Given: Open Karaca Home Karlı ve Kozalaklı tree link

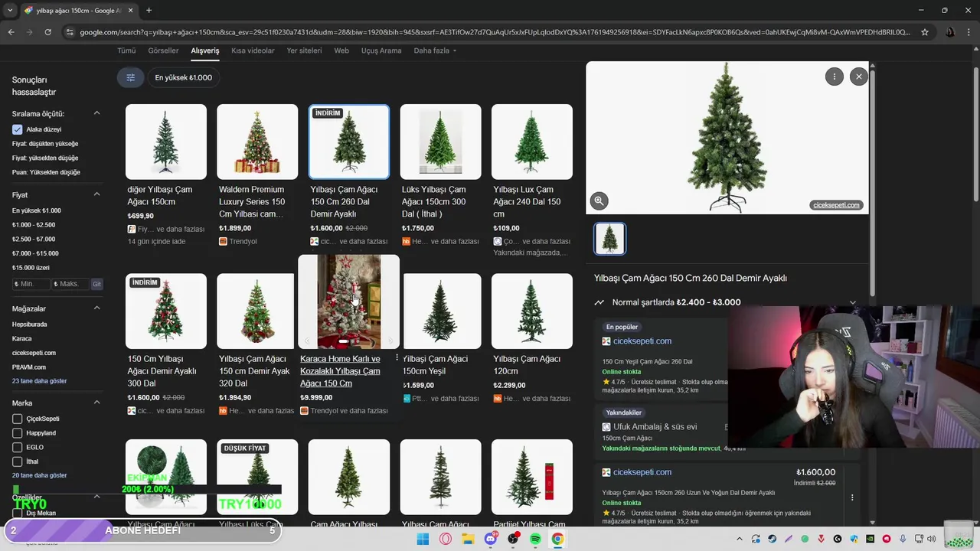Looking at the screenshot, I should pos(340,370).
